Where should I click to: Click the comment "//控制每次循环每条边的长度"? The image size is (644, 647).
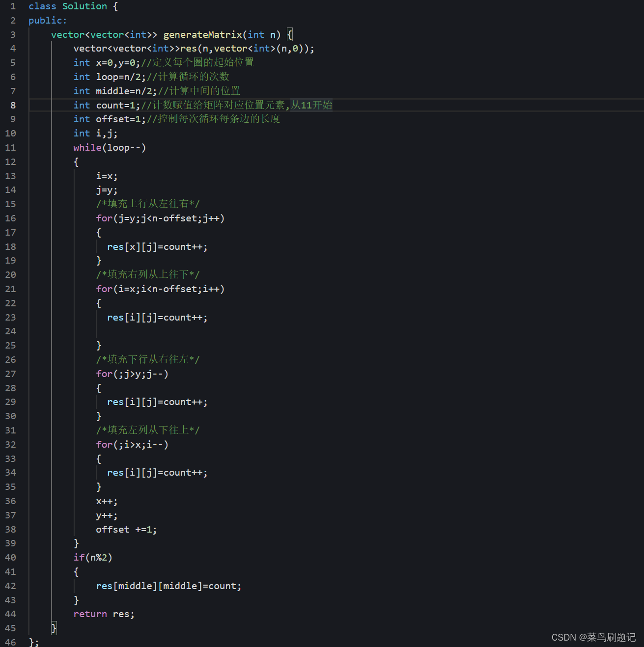(214, 119)
